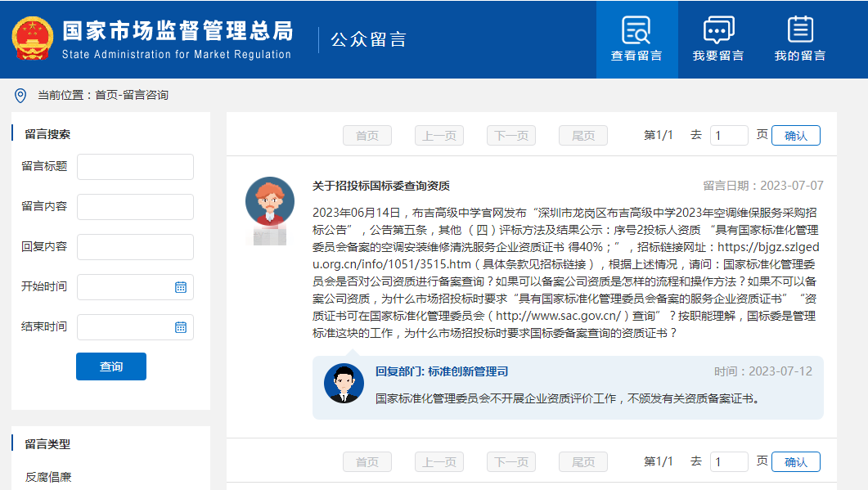Open message titled 关于招投标国标委查询资质

click(x=381, y=186)
